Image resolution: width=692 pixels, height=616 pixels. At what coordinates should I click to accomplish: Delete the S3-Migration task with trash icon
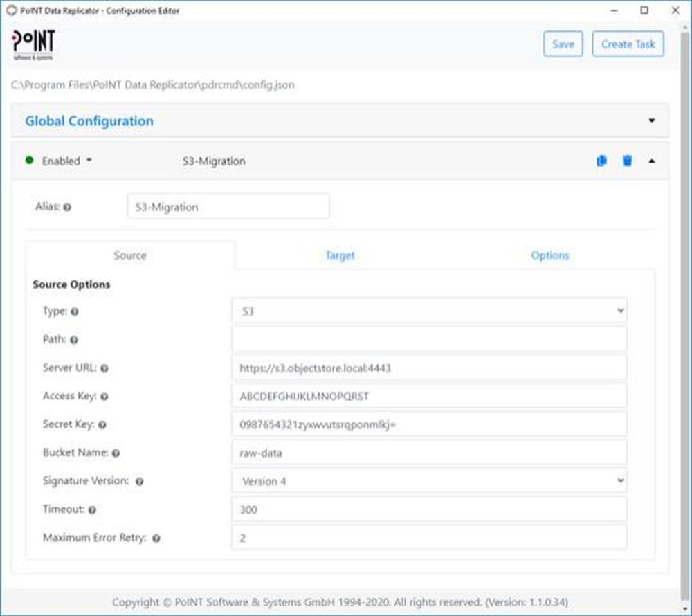point(627,161)
